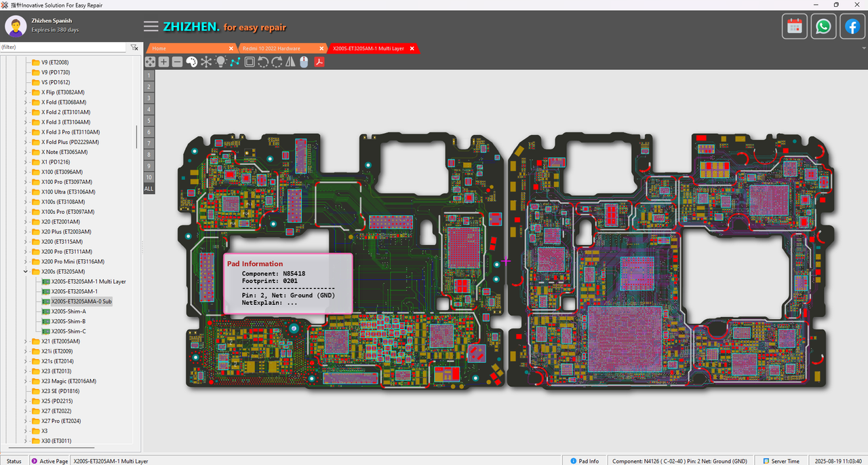Image resolution: width=868 pixels, height=465 pixels.
Task: Click the filter input field
Action: point(63,48)
